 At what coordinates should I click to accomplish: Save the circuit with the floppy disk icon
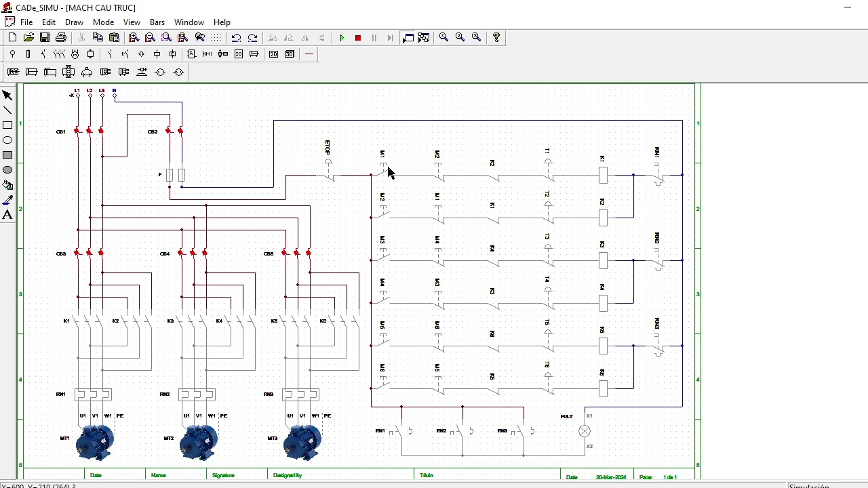coord(45,38)
